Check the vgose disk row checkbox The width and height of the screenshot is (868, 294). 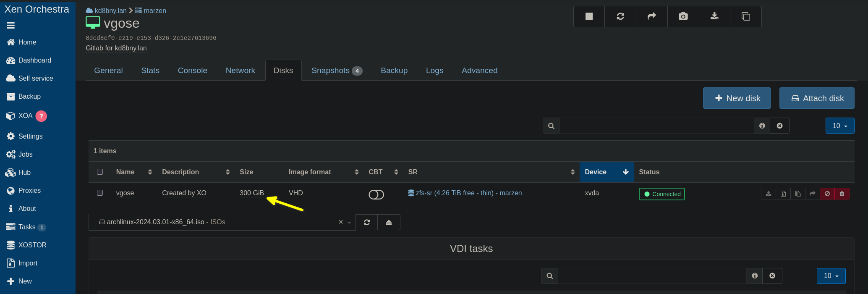click(100, 193)
